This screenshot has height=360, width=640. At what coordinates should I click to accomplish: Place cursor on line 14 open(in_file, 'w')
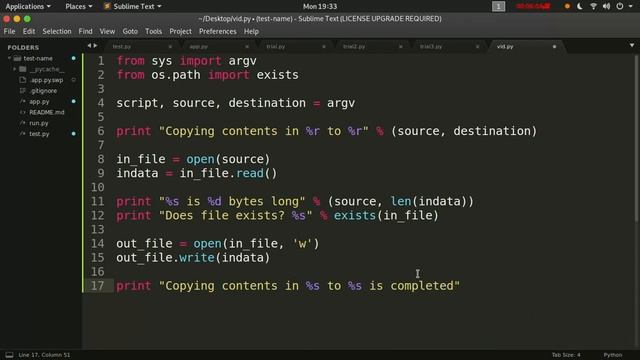tap(256, 244)
